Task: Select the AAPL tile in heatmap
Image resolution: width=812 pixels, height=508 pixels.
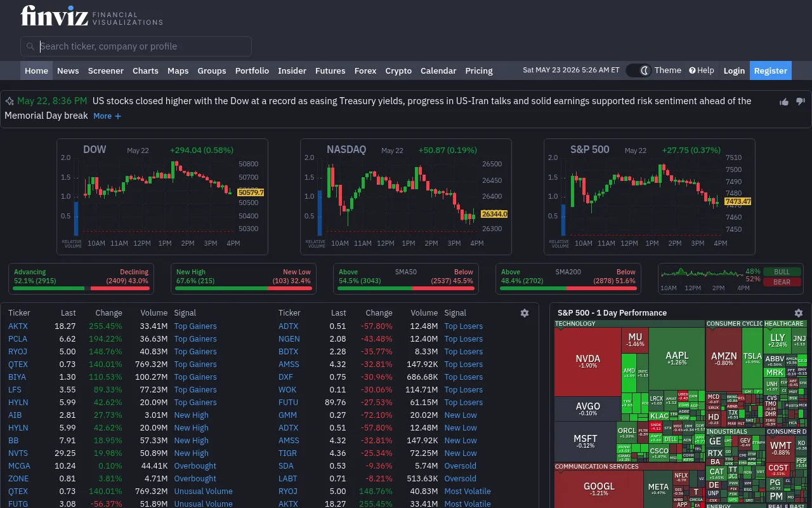Action: click(677, 358)
